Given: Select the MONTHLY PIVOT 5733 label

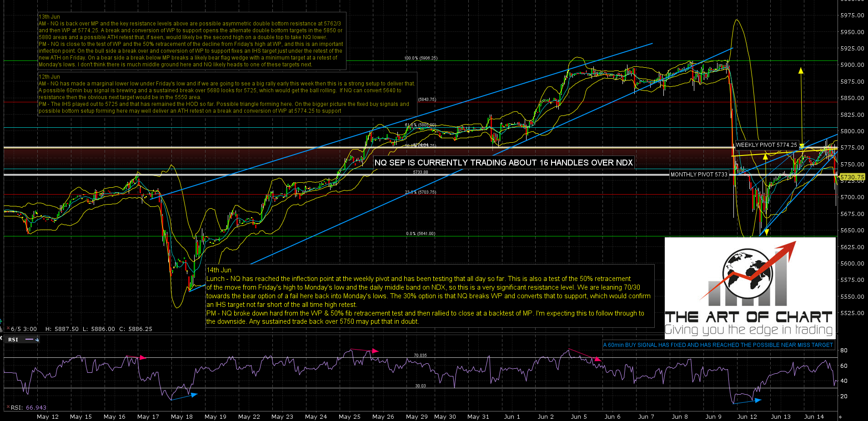Looking at the screenshot, I should click(699, 175).
